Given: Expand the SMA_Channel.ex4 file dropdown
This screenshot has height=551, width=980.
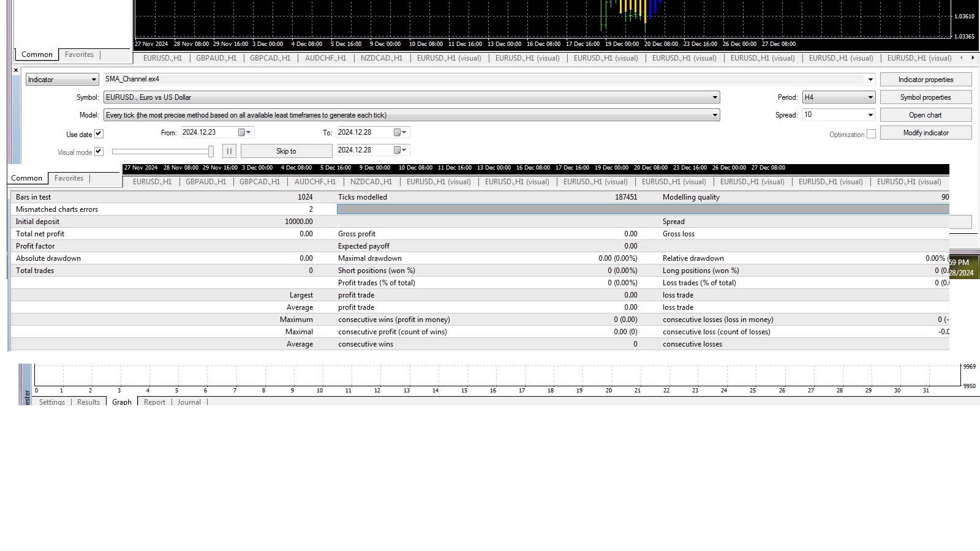Looking at the screenshot, I should [870, 80].
